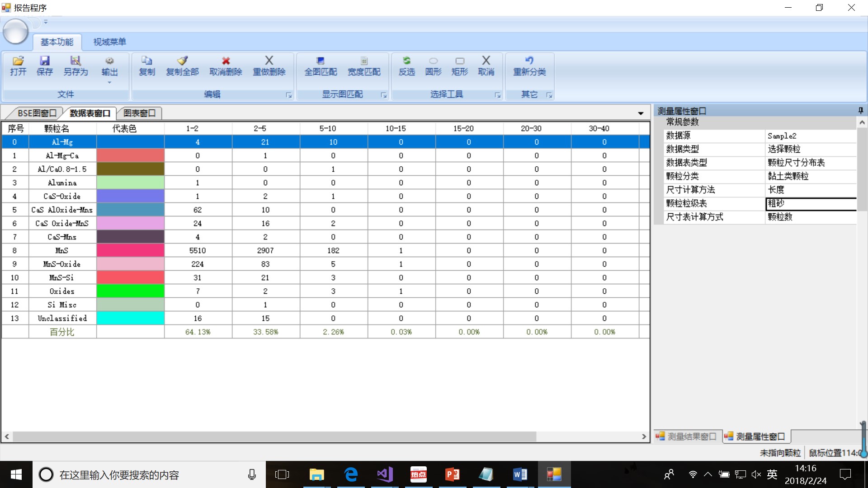Open the tab window list dropdown arrow
This screenshot has height=488, width=868.
(x=641, y=113)
